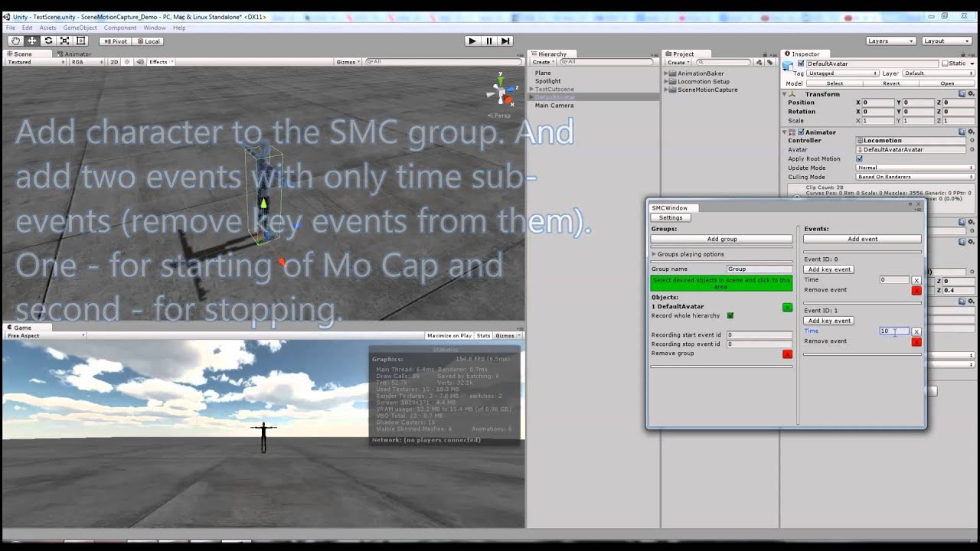Viewport: 980px width, 551px height.
Task: Toggle 2D scene view mode
Action: 114,62
